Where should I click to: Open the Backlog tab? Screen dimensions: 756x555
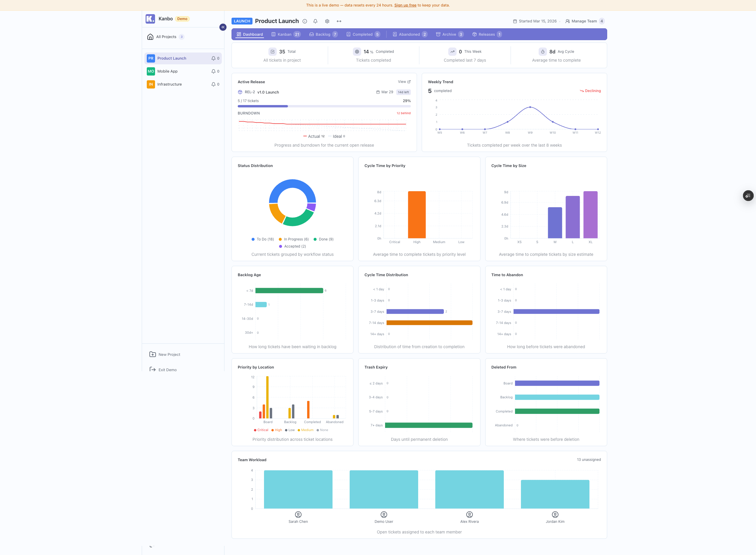(x=323, y=34)
